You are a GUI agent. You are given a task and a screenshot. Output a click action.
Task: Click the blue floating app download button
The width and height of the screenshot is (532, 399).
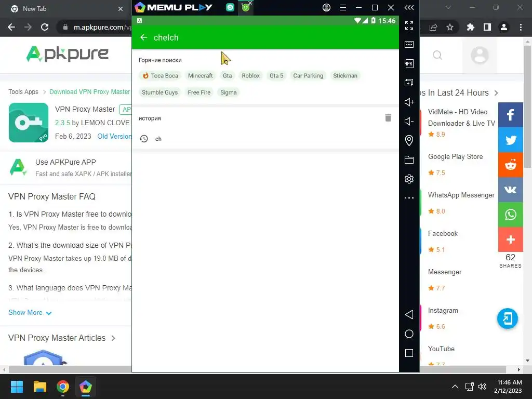click(507, 318)
